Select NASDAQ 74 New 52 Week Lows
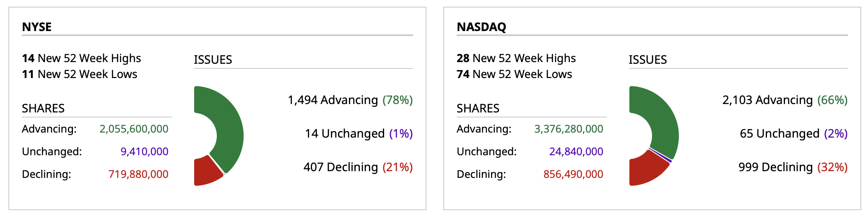 [x=514, y=74]
